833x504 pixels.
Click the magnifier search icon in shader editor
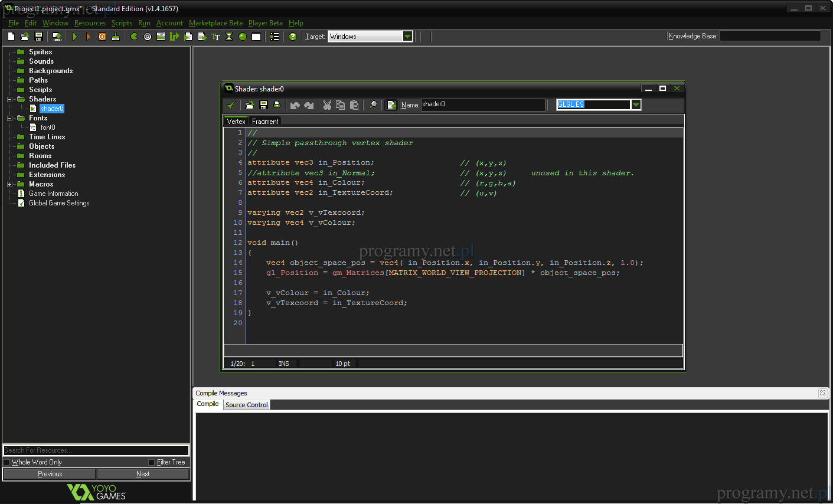[x=373, y=105]
